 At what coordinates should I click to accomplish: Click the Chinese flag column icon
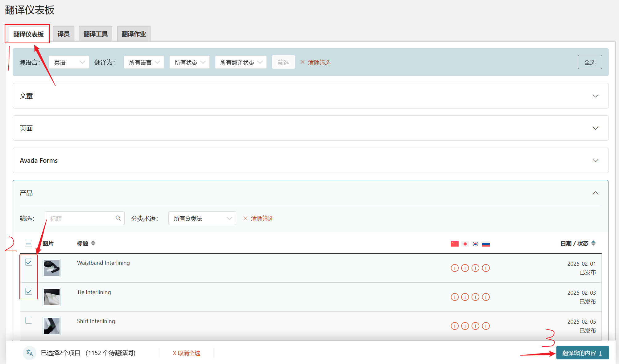coord(455,244)
